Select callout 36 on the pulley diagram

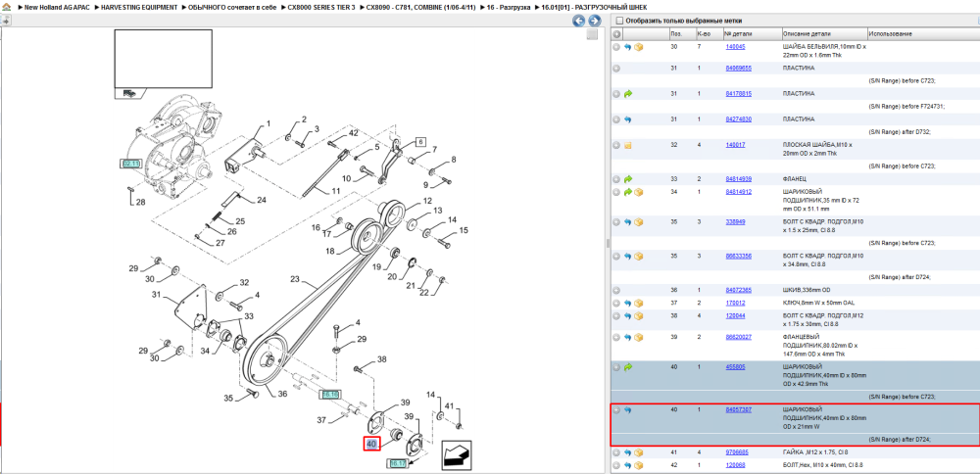(x=282, y=394)
